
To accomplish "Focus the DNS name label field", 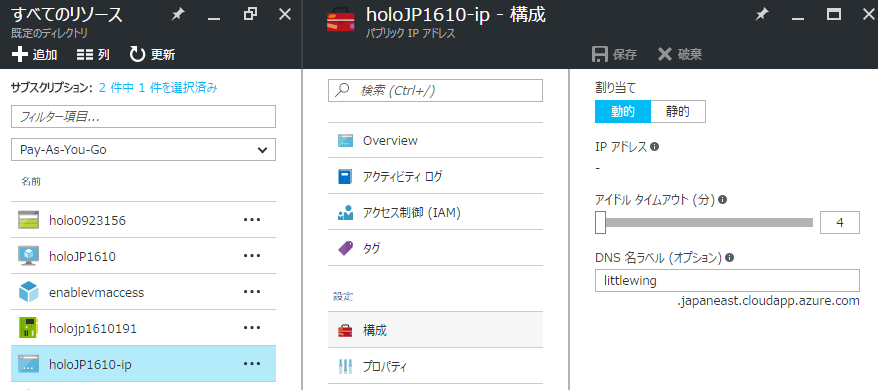I will (727, 280).
